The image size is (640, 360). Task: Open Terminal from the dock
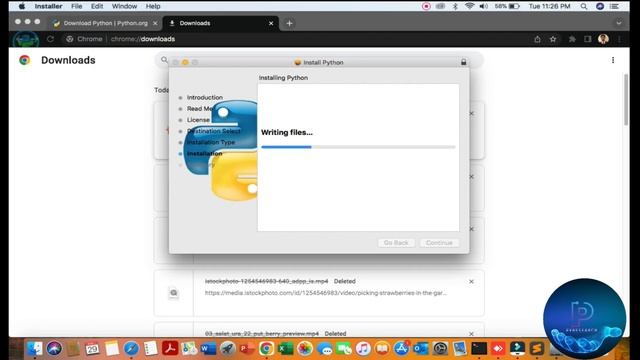tap(479, 349)
